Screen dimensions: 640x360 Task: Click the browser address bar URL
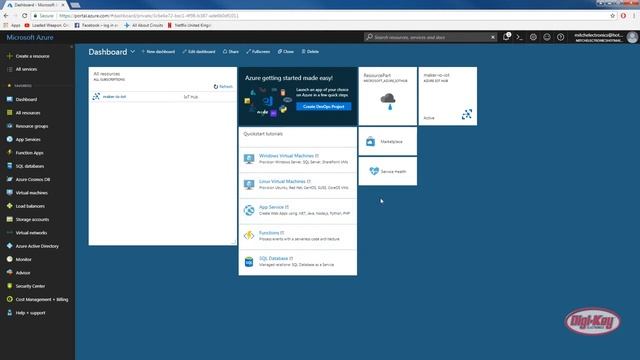pos(149,16)
